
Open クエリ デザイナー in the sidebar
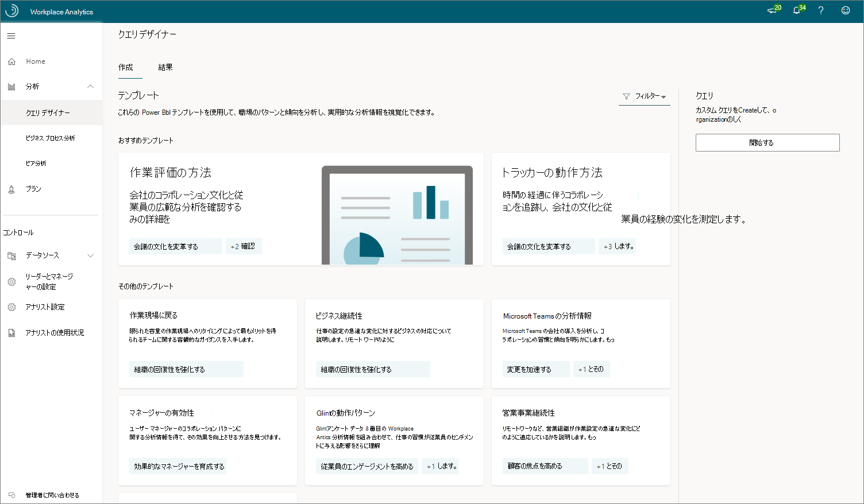(x=52, y=113)
